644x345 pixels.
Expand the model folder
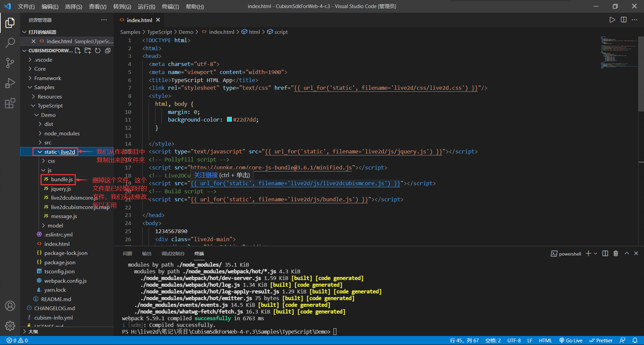click(x=67, y=225)
